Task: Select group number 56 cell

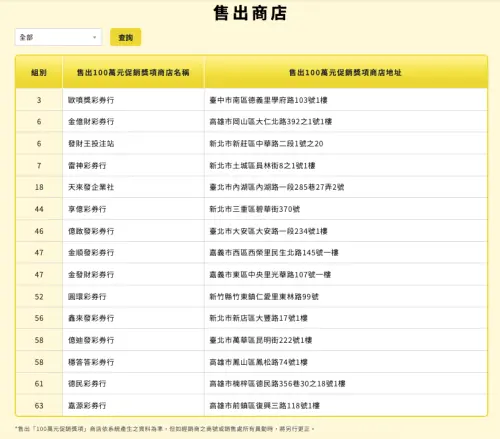Action: point(39,318)
